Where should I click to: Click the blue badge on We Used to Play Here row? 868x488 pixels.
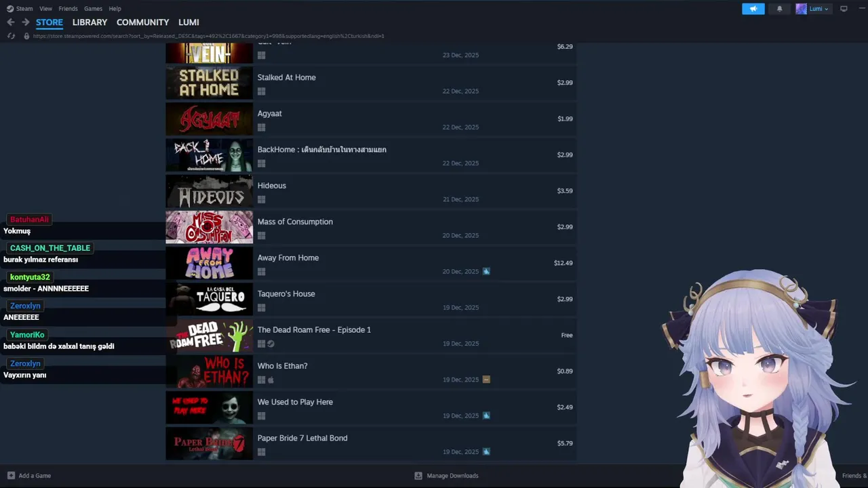click(x=486, y=415)
